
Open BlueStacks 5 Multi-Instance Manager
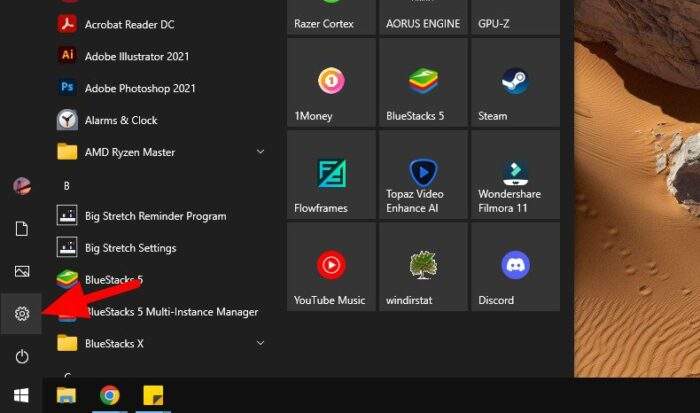point(171,312)
